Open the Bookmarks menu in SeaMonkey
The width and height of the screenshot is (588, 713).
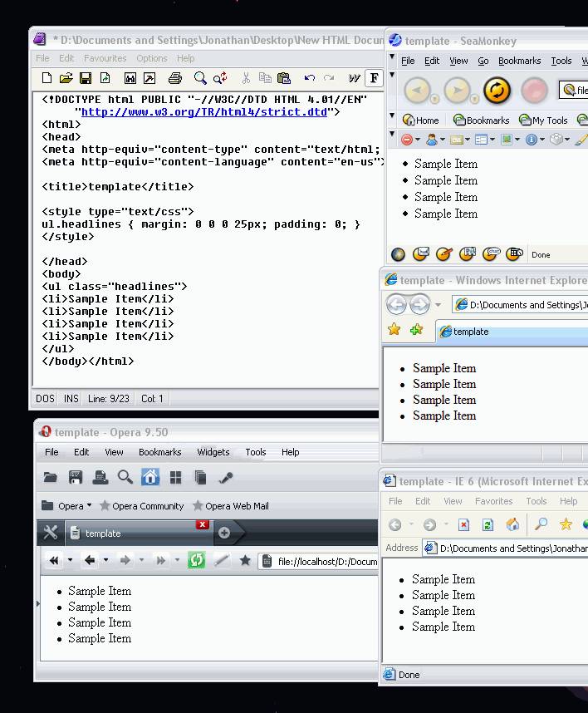[x=519, y=61]
